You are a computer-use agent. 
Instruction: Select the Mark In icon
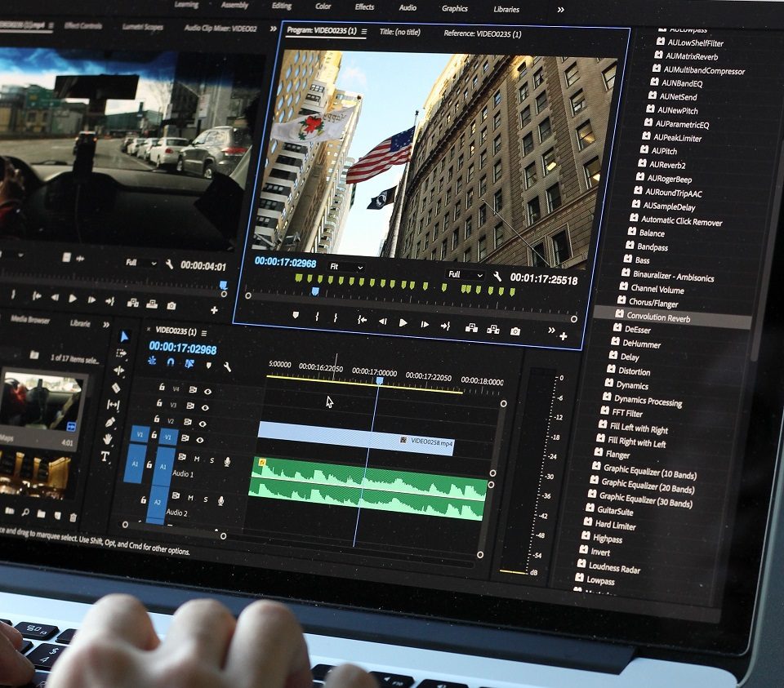tap(317, 317)
